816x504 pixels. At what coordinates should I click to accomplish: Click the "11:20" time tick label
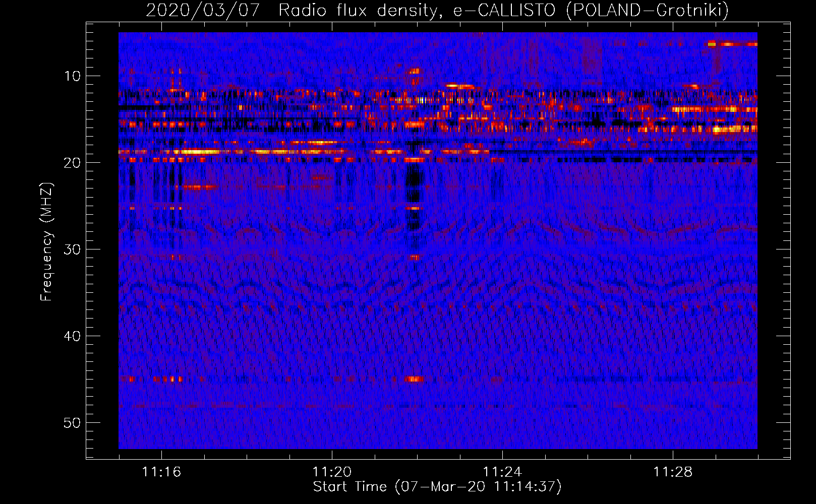[332, 472]
